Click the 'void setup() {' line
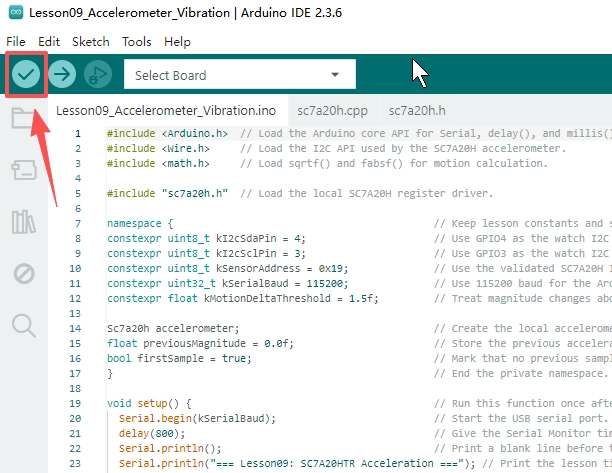Screen dimensions: 612x473 pyautogui.click(x=149, y=404)
